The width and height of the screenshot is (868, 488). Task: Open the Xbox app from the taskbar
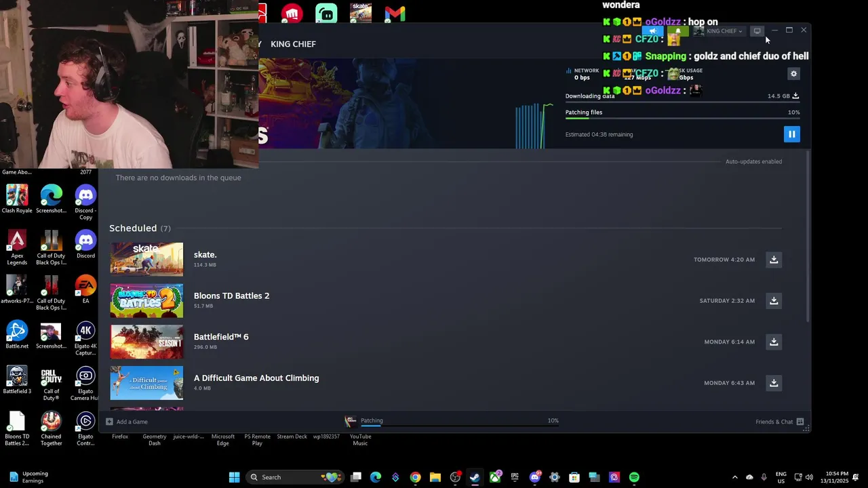[x=495, y=477]
